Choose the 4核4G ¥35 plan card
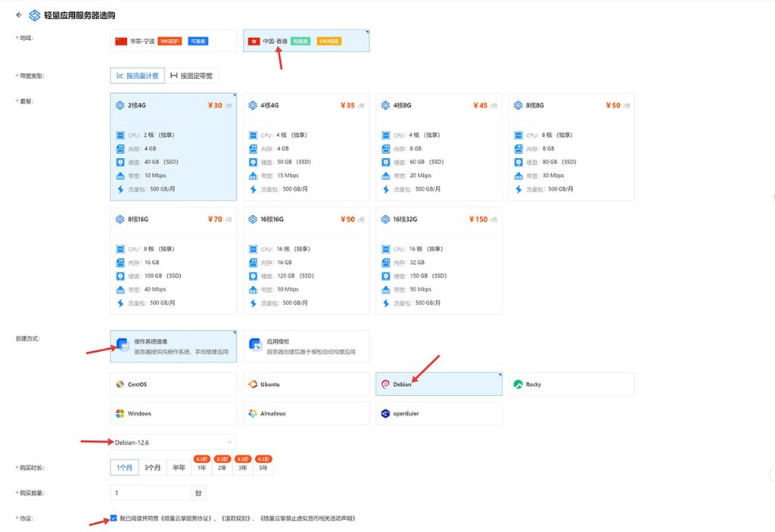Viewport: 775px width, 532px height. click(306, 147)
